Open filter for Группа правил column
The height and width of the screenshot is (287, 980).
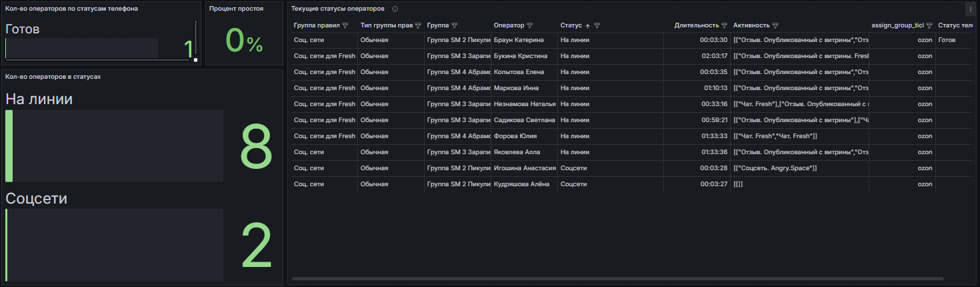click(x=345, y=25)
